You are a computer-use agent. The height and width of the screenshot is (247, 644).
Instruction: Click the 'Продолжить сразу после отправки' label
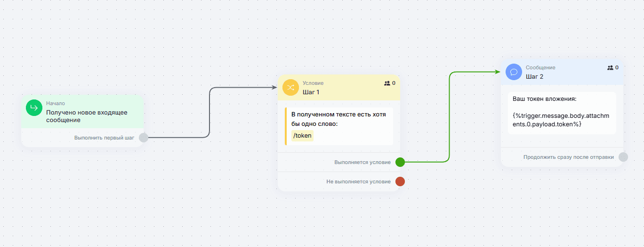click(568, 157)
